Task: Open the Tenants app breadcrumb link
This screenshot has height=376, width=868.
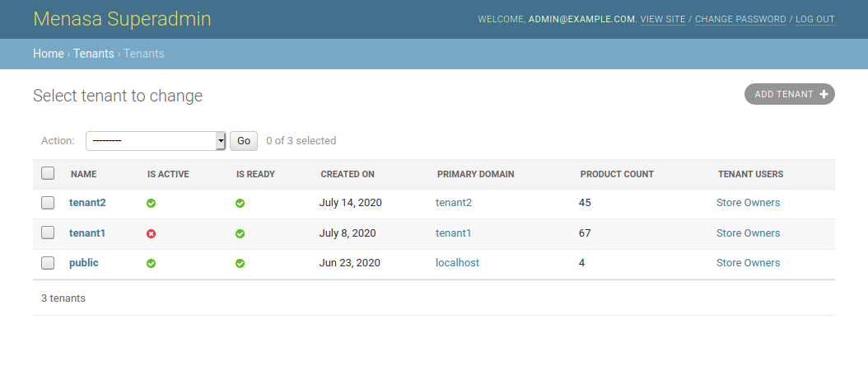Action: (x=94, y=54)
